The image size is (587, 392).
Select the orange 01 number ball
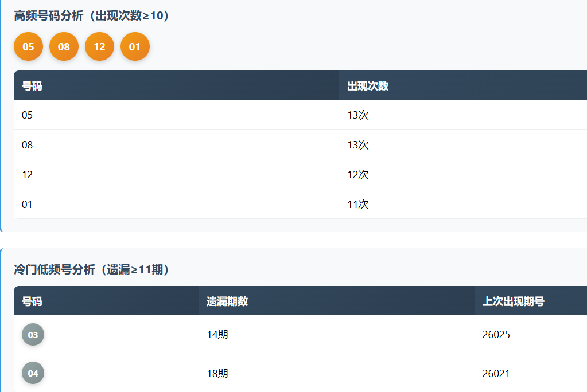point(135,46)
